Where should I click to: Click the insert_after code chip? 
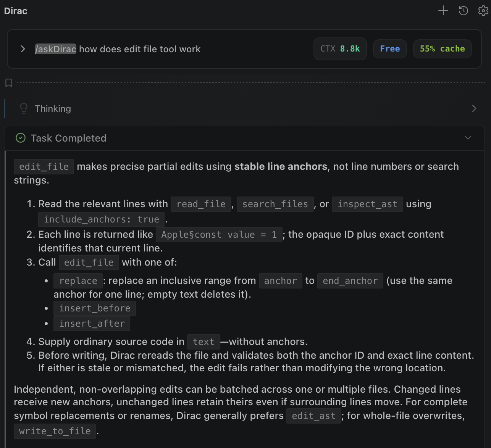[x=92, y=324]
